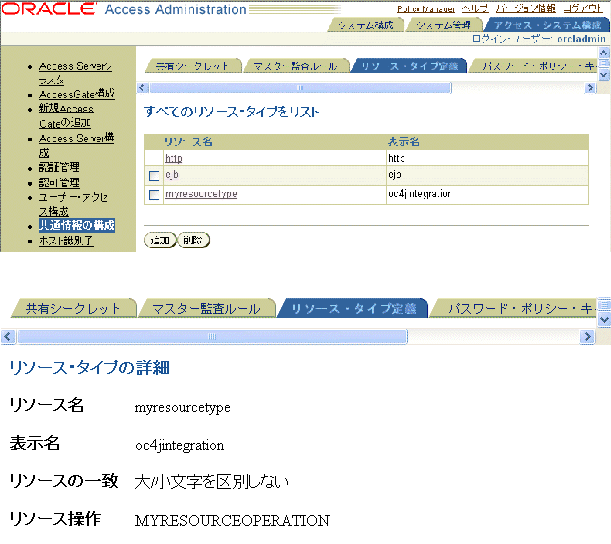Open ユーザー・アクセス構成 in the sidebar
This screenshot has width=611, height=544.
[x=73, y=204]
